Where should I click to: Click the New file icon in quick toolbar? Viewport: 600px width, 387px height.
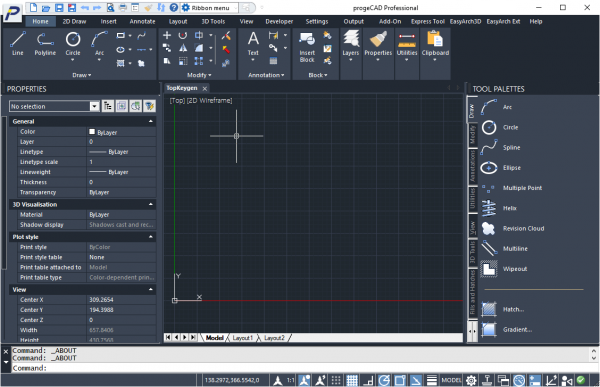(x=33, y=8)
